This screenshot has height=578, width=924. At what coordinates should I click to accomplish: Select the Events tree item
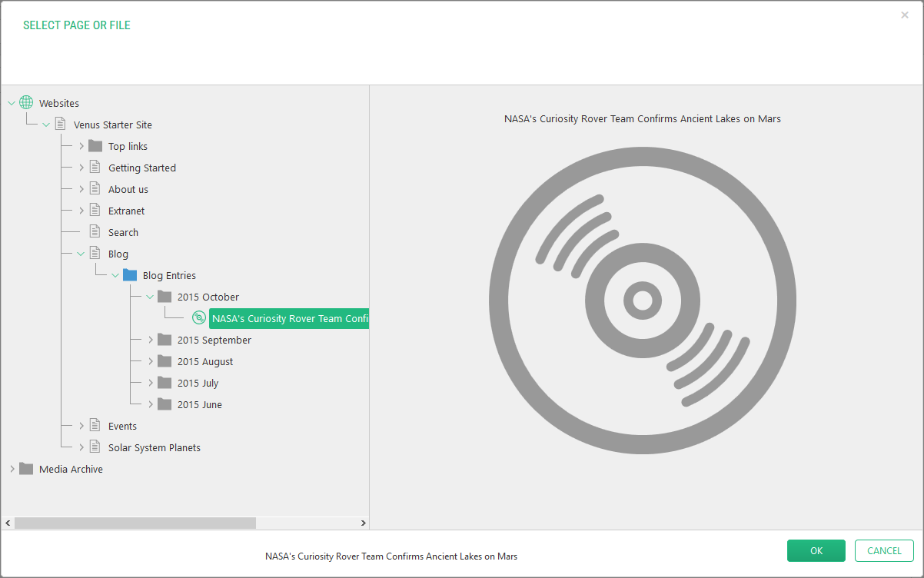pyautogui.click(x=122, y=426)
